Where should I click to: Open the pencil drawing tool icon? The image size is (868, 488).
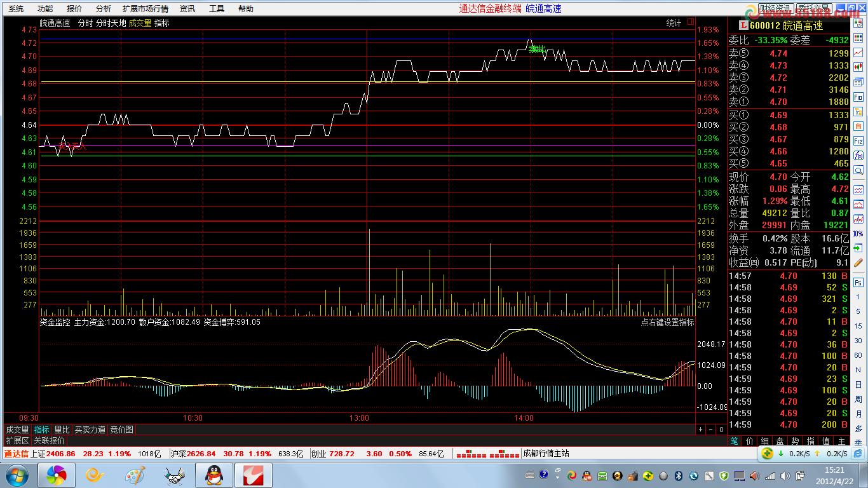coord(858,262)
